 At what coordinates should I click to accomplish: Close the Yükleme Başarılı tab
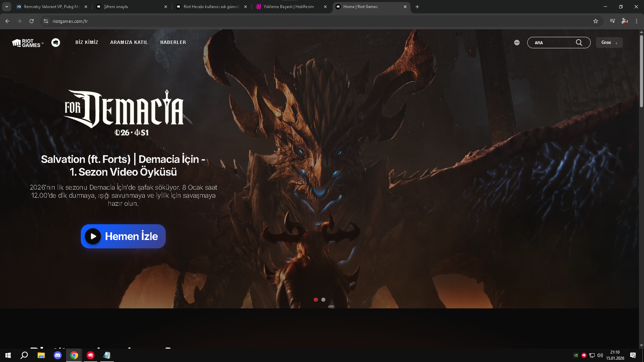[325, 7]
